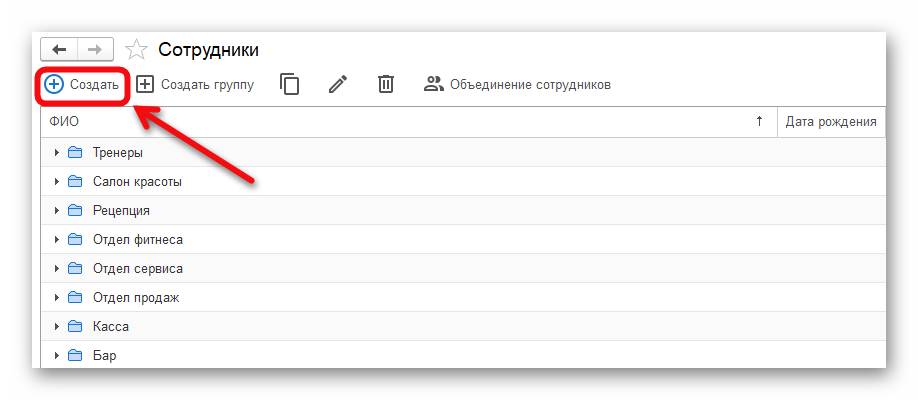
Task: Click the back navigation arrow
Action: [59, 49]
